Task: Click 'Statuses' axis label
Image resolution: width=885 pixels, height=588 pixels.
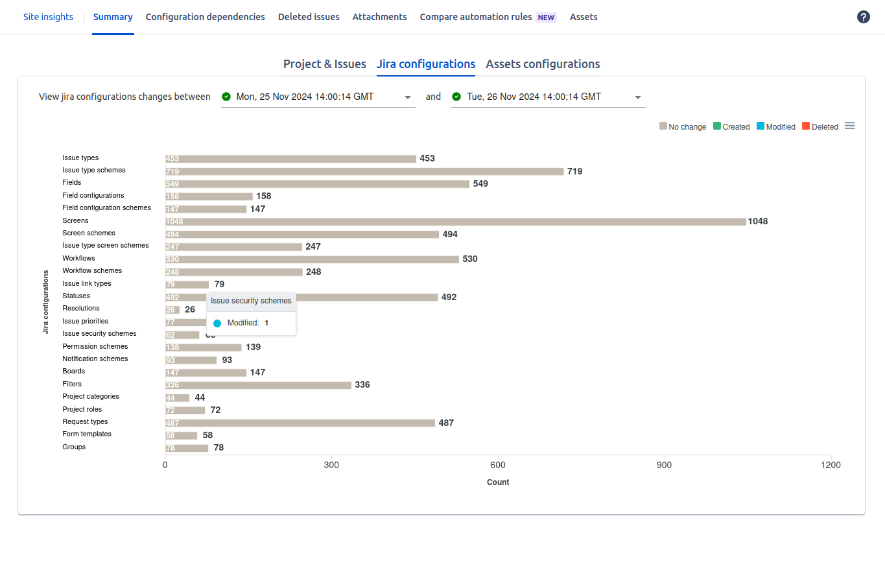Action: coord(76,296)
